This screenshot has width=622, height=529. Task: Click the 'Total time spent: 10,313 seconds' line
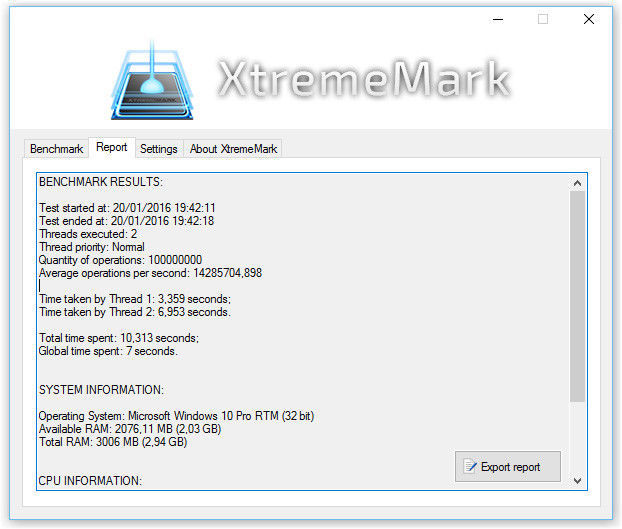click(x=119, y=338)
